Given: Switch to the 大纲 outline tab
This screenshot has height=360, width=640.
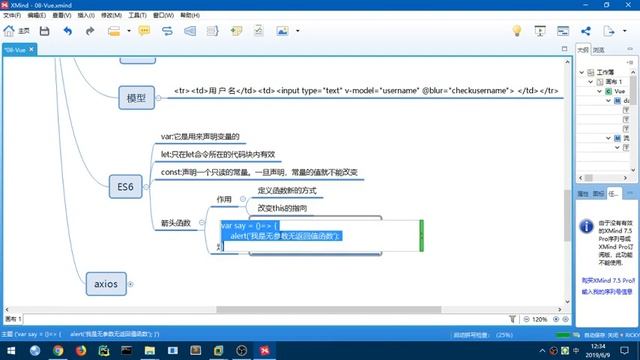Looking at the screenshot, I should [x=583, y=50].
